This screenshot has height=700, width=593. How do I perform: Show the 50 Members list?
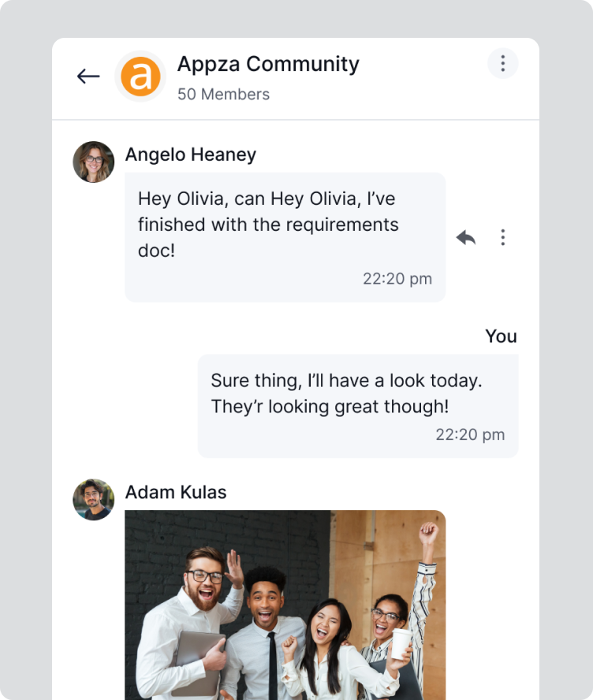pos(223,94)
